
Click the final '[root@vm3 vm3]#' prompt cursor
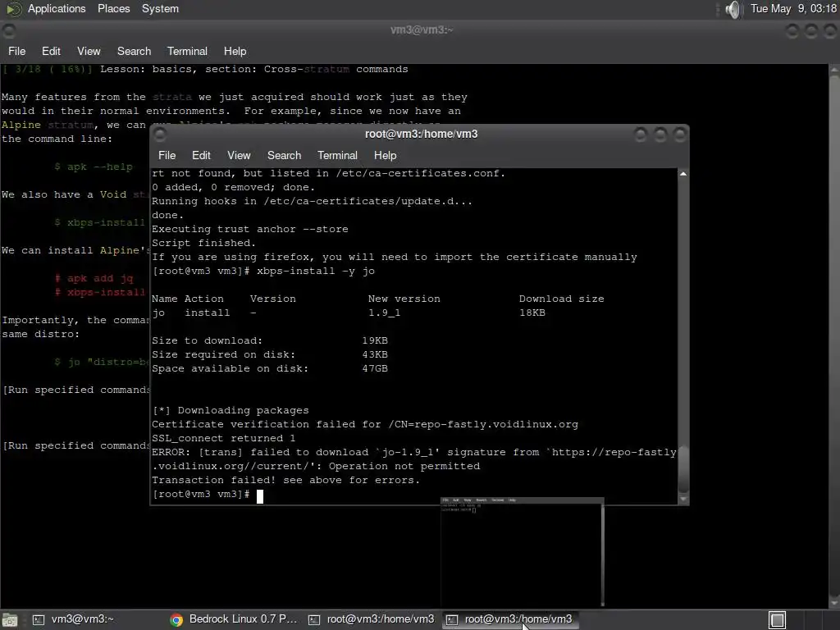(260, 496)
